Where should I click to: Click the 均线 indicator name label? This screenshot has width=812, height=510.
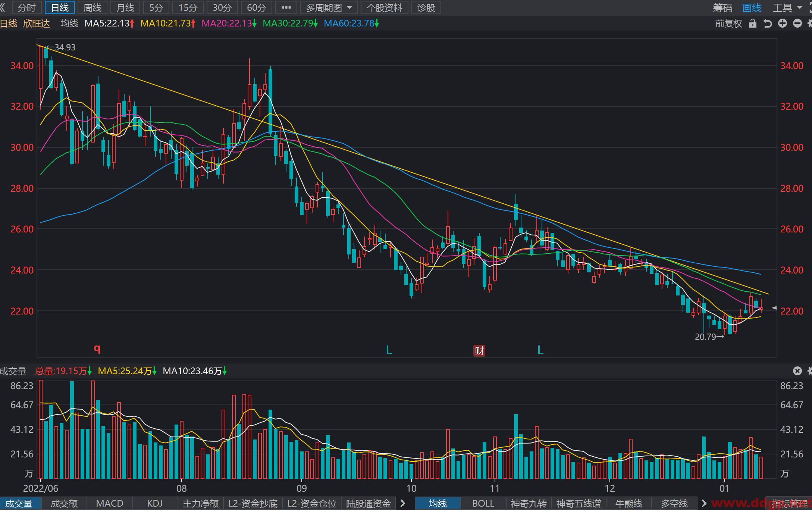click(x=69, y=24)
